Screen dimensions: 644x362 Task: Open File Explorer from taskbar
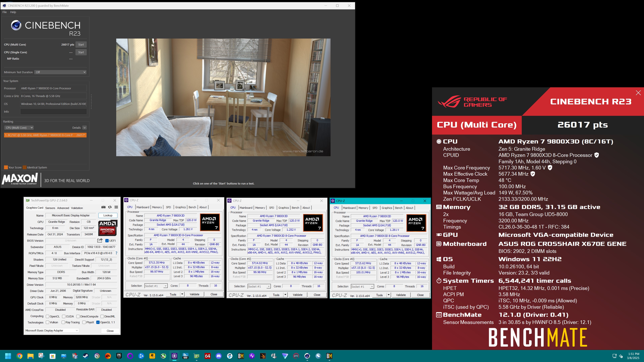click(x=30, y=356)
